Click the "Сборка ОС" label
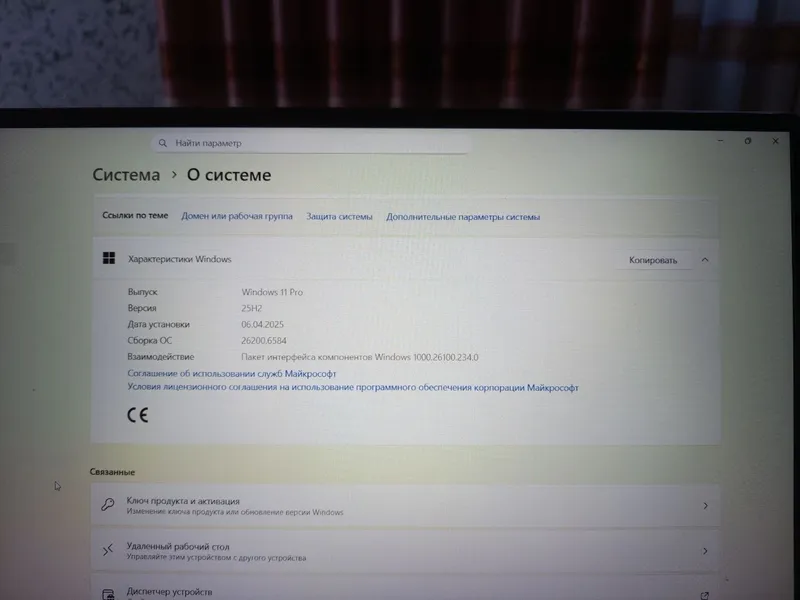 click(x=149, y=340)
